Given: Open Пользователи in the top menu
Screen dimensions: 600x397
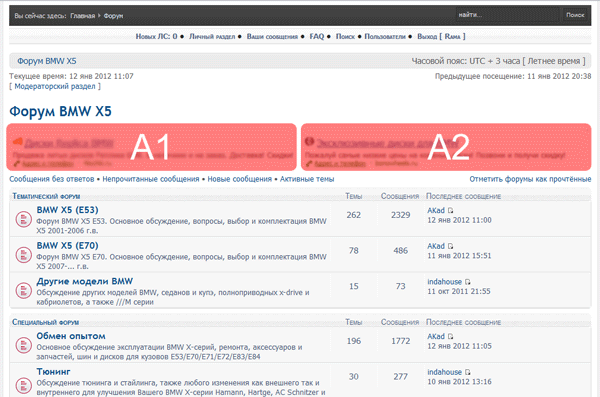Looking at the screenshot, I should [385, 36].
